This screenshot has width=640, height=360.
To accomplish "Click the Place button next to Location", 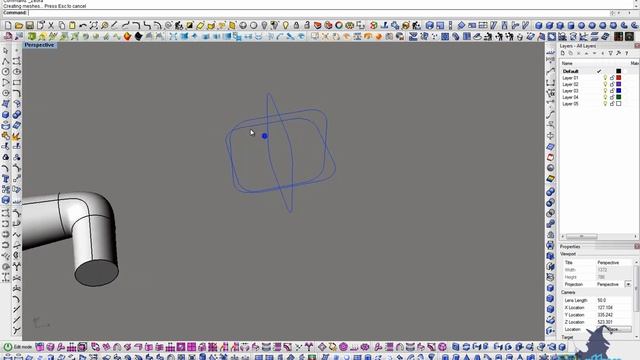I will (614, 329).
